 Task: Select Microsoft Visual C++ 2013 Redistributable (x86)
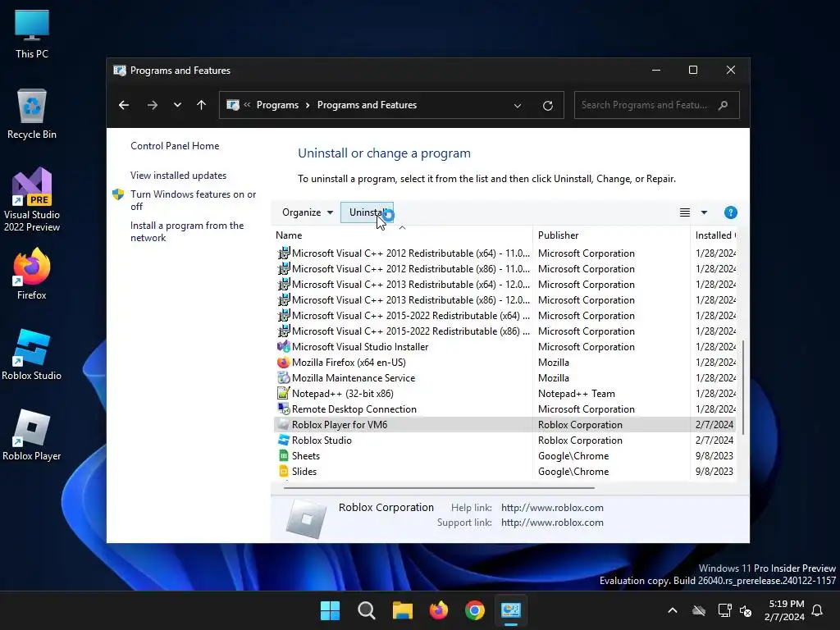click(x=504, y=300)
